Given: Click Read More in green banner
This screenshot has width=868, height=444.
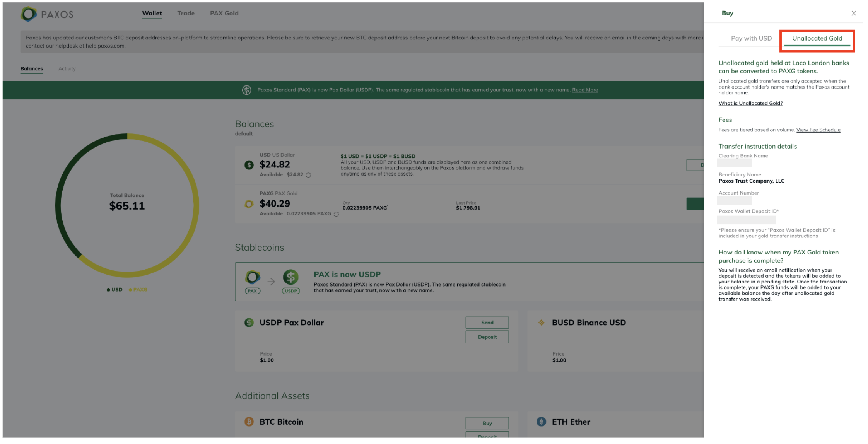Looking at the screenshot, I should click(585, 90).
